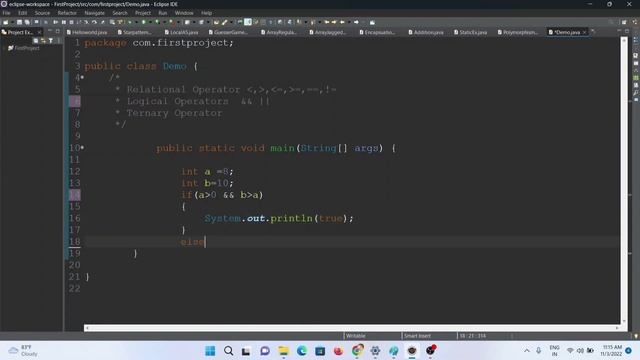The width and height of the screenshot is (640, 360).
Task: Open the Windows Start menu
Action: click(x=210, y=351)
